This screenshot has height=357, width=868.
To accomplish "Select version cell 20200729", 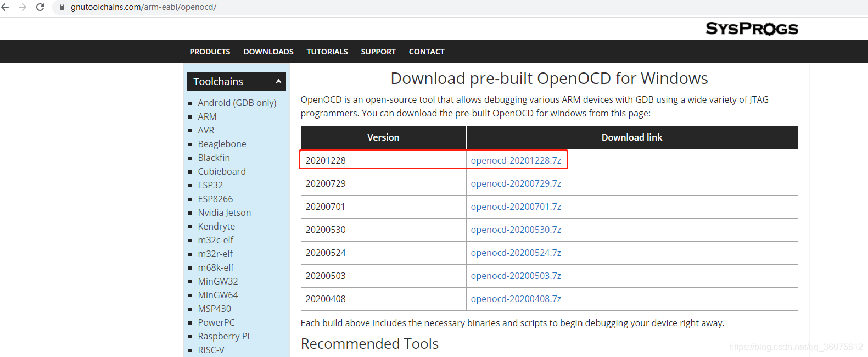I will (x=383, y=183).
